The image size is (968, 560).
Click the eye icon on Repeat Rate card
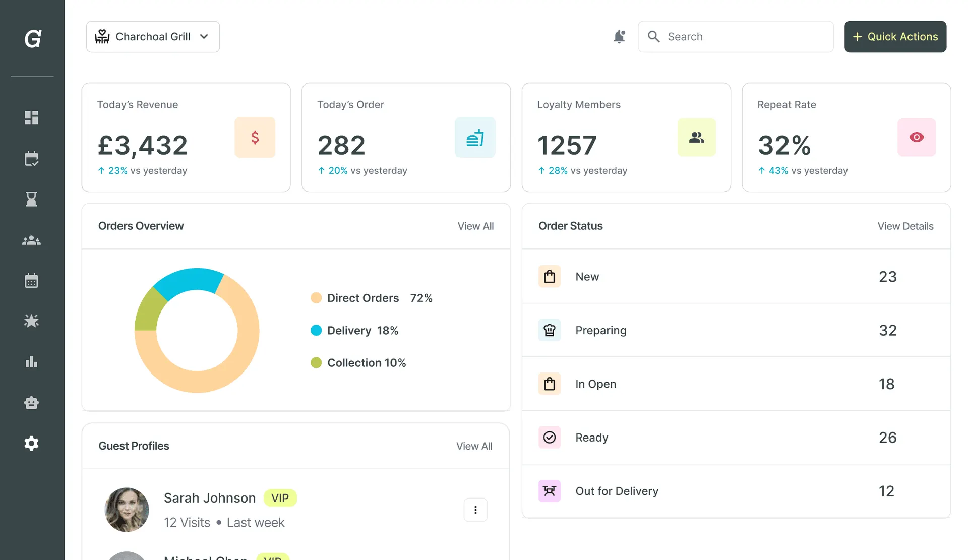click(x=917, y=137)
